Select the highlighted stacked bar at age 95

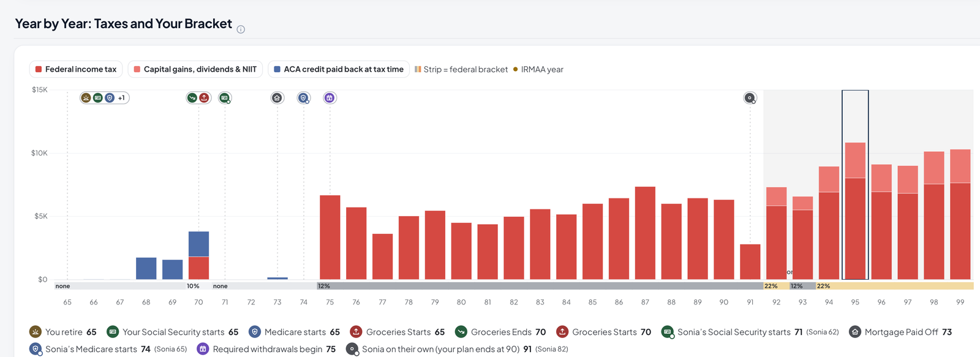tap(855, 211)
